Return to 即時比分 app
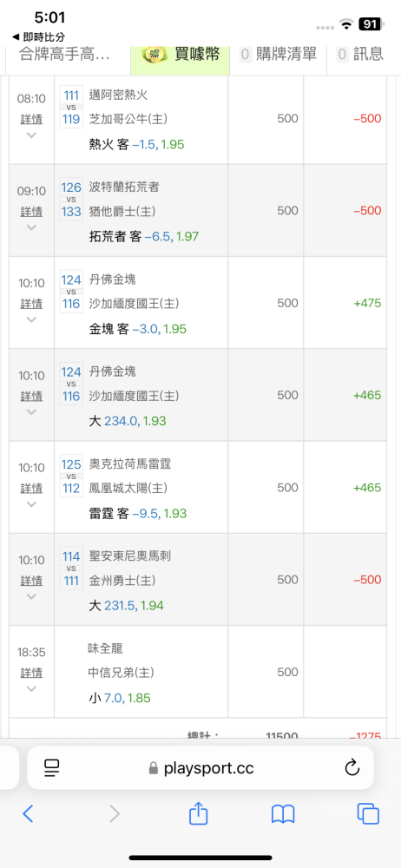The width and height of the screenshot is (401, 868). pyautogui.click(x=38, y=37)
